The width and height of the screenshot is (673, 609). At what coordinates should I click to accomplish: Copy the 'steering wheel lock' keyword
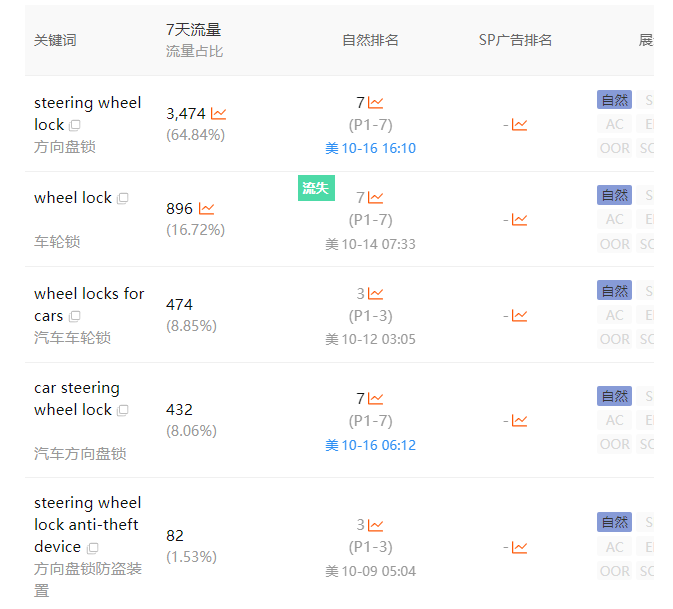(x=75, y=126)
